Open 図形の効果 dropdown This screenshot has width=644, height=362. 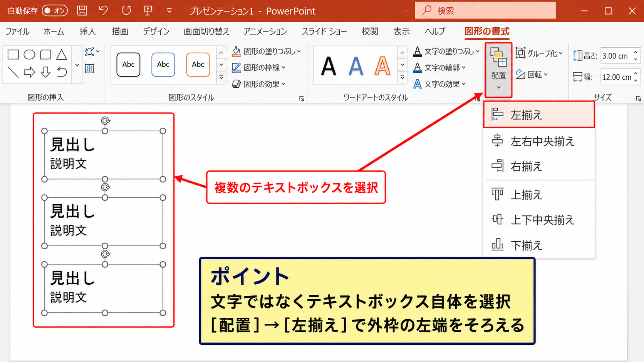[x=259, y=84]
